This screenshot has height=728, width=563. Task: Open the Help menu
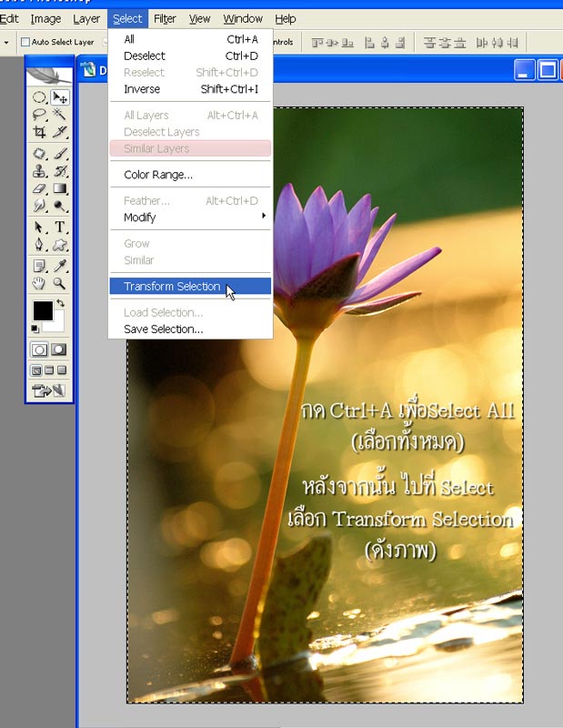pos(286,19)
